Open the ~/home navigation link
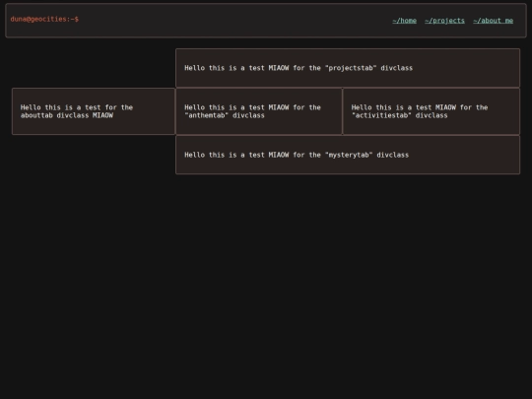The height and width of the screenshot is (399, 532). [404, 21]
